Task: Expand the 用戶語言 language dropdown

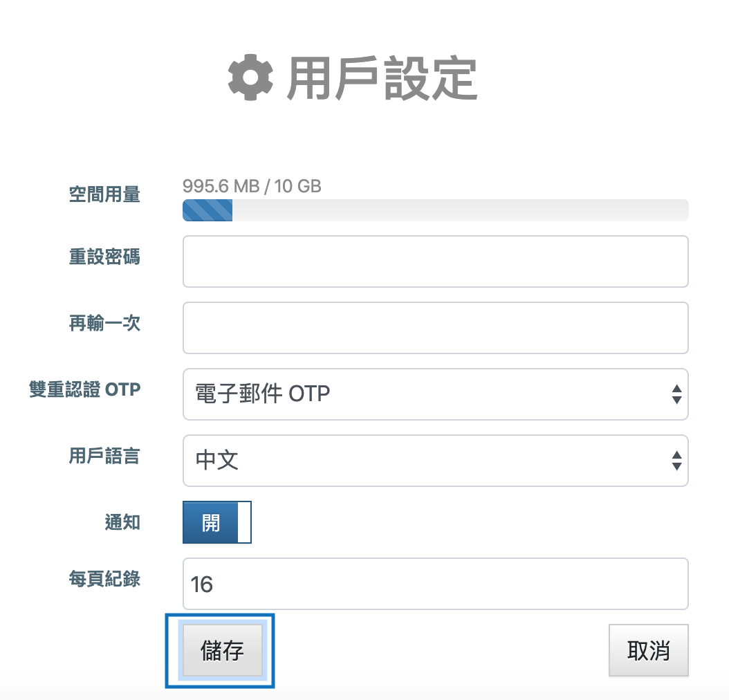Action: tap(435, 461)
